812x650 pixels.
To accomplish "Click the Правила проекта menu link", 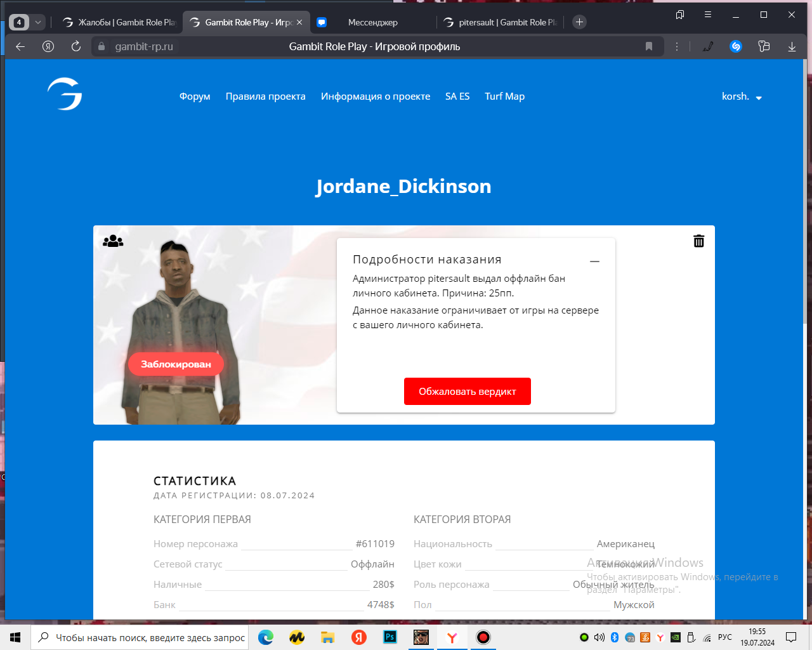I will coord(265,96).
